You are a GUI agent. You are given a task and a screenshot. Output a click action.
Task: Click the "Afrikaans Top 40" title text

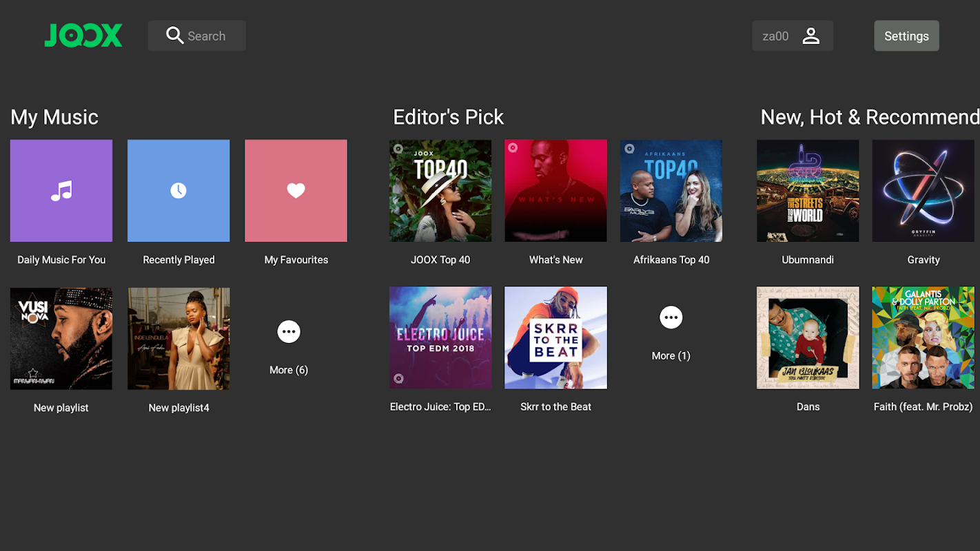[x=671, y=260]
